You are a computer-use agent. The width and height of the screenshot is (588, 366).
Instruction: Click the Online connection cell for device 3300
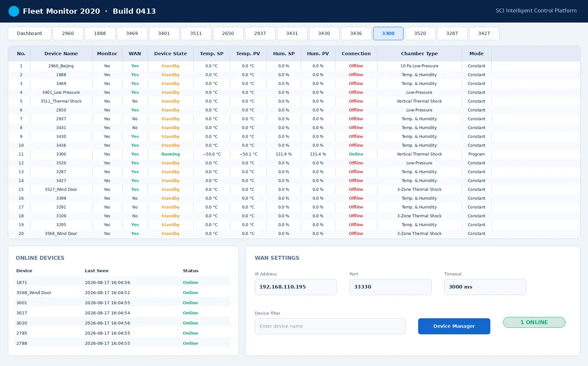[x=356, y=154]
